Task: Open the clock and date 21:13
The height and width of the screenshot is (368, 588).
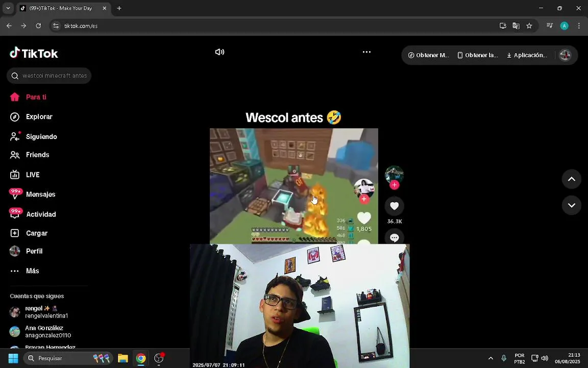Action: (568, 358)
